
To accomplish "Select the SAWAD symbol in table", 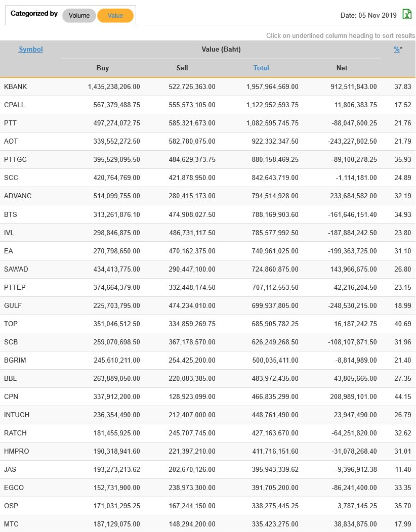I will tap(16, 269).
